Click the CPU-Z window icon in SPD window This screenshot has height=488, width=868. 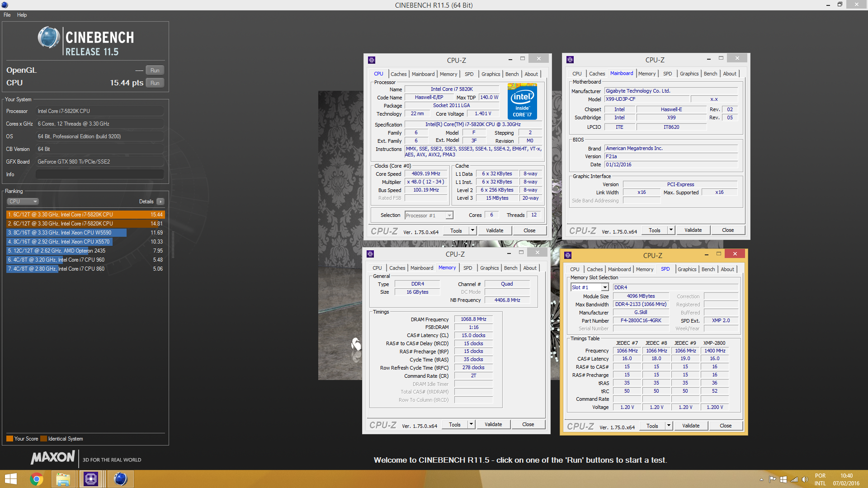click(x=568, y=255)
